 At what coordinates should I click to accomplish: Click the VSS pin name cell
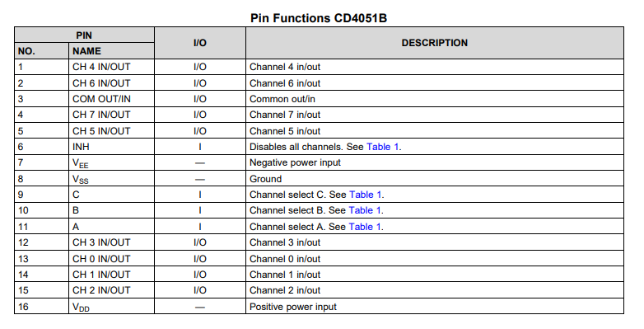pos(111,179)
